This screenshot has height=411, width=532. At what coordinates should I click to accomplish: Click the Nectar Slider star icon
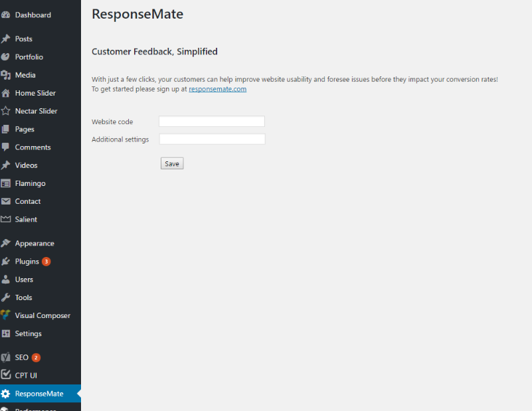5,111
